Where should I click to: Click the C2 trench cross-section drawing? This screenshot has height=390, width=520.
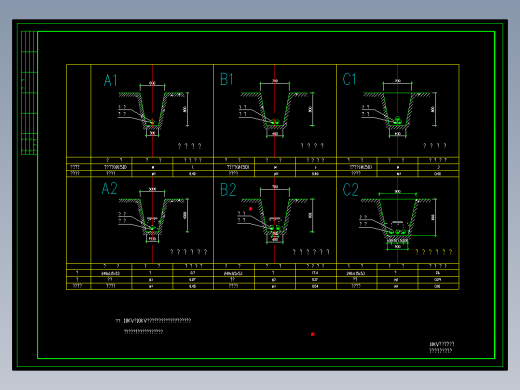pyautogui.click(x=397, y=220)
